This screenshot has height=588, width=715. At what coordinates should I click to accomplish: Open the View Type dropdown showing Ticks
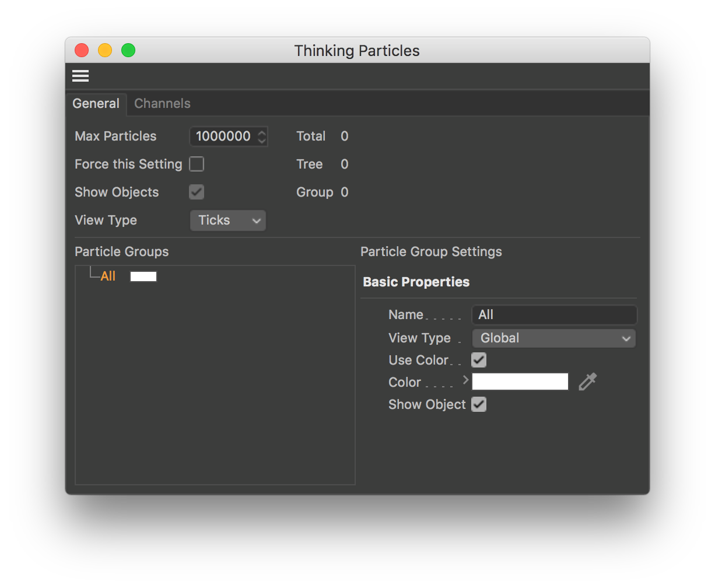(x=227, y=220)
